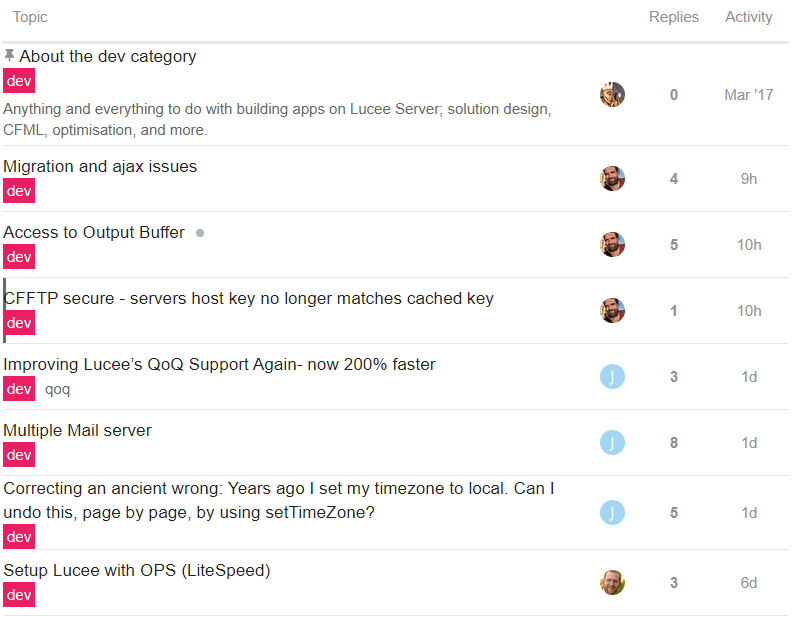The width and height of the screenshot is (793, 619).
Task: Open poster avatar on CFFTP secure row
Action: tap(612, 311)
